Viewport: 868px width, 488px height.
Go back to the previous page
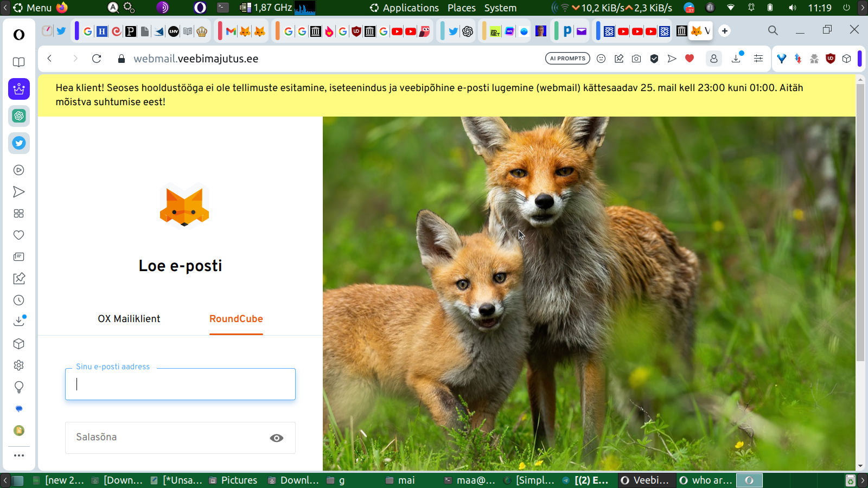coord(49,59)
